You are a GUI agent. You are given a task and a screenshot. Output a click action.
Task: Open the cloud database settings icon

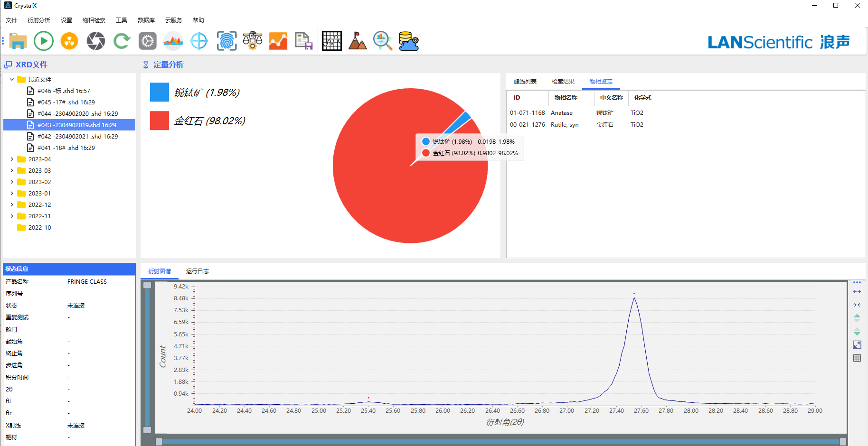click(408, 41)
